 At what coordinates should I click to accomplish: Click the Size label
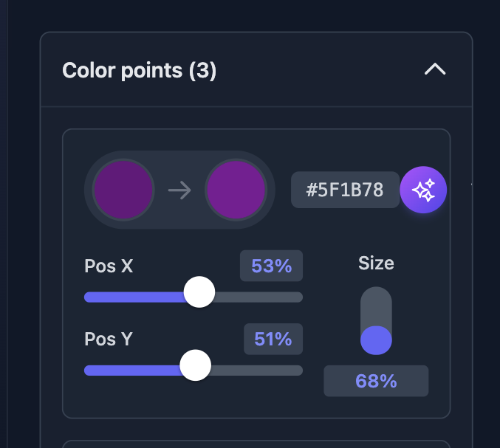[x=376, y=263]
